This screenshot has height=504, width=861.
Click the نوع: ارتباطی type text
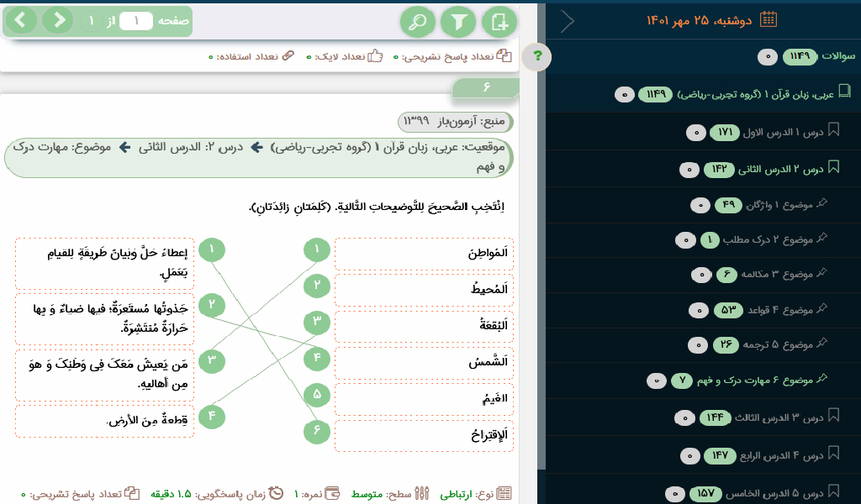467,494
